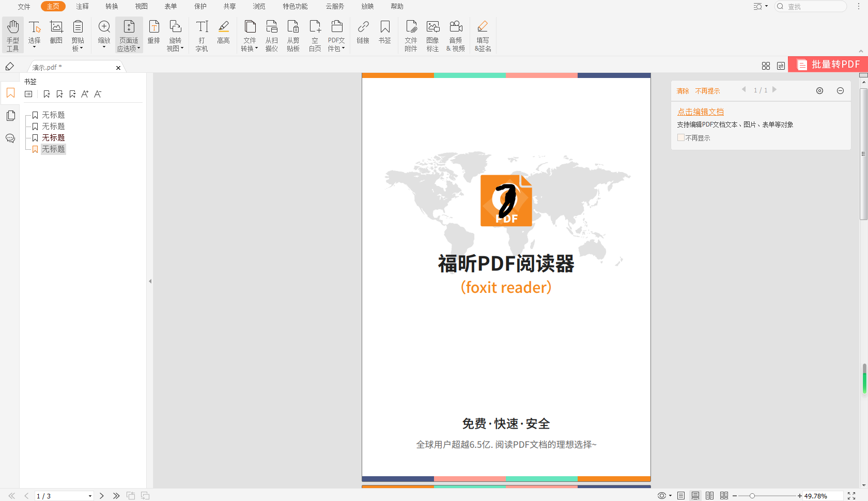The width and height of the screenshot is (868, 501).
Task: Open Image Annotation (图像标注) tool
Action: point(433,35)
